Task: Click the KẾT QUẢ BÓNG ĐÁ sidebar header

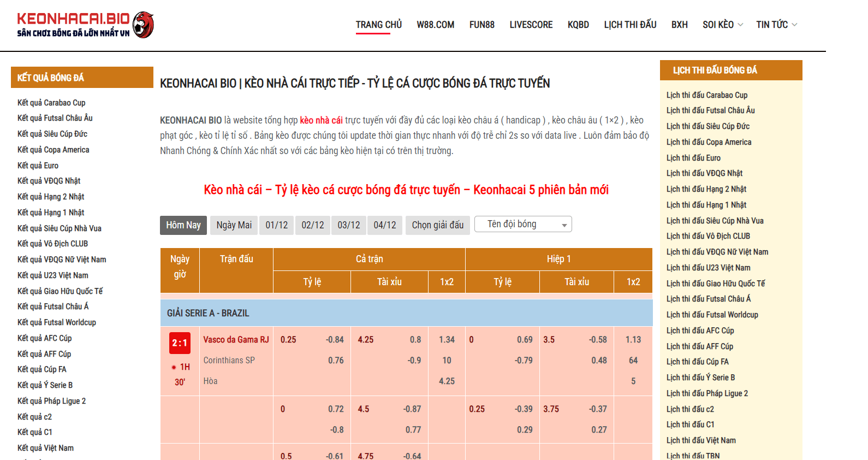Action: (82, 78)
